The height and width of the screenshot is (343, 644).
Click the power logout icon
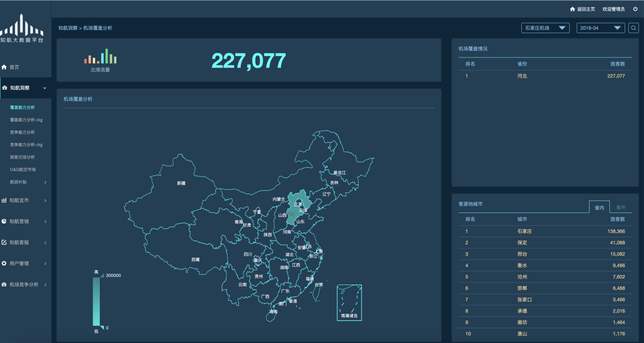(x=635, y=9)
